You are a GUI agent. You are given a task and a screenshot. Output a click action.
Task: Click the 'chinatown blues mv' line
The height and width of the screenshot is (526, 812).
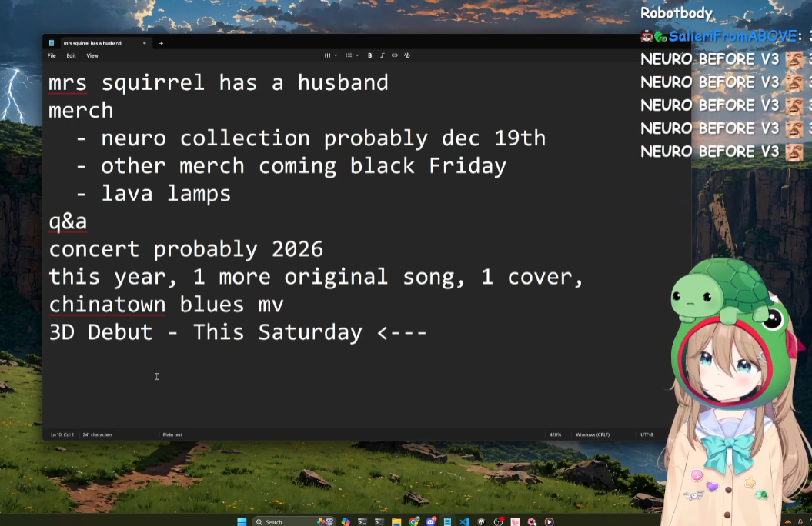pos(166,305)
